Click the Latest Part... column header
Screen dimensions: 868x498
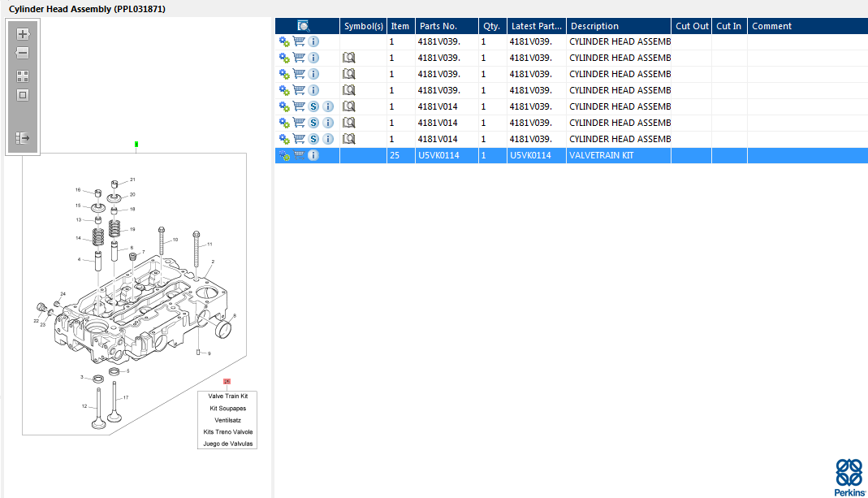coord(537,26)
